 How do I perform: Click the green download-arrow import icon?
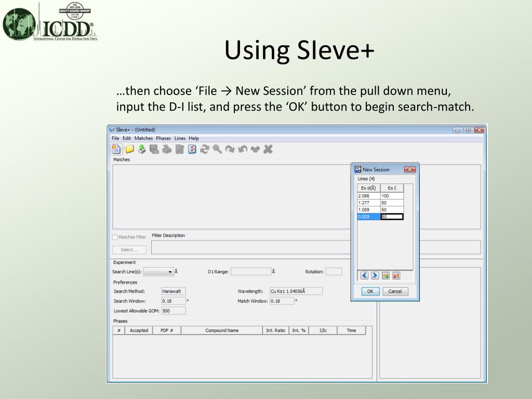click(x=142, y=149)
